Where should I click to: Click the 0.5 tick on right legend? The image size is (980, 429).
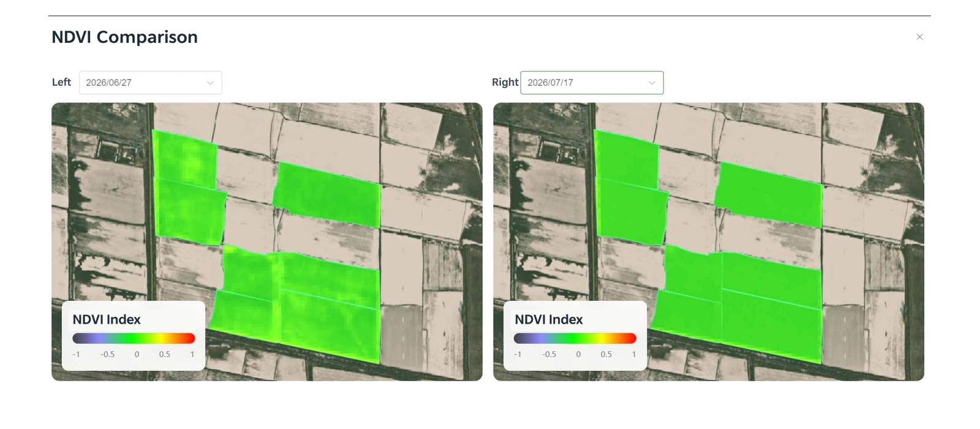pyautogui.click(x=606, y=354)
